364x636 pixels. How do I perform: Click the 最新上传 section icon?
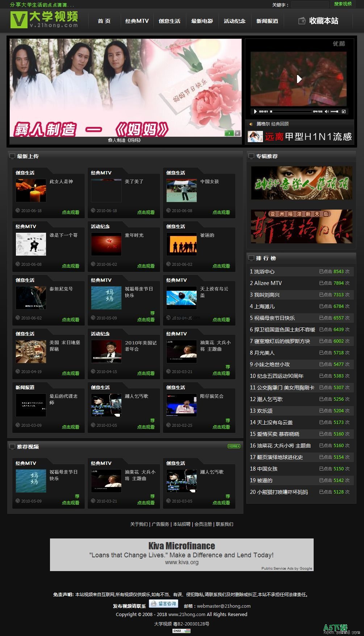point(12,156)
